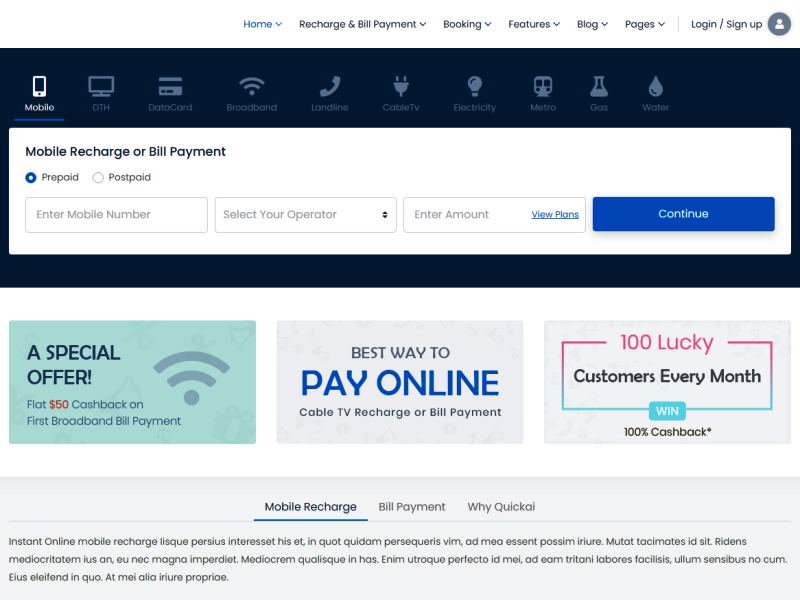
Task: Switch to the Why Quickai tab
Action: (501, 507)
